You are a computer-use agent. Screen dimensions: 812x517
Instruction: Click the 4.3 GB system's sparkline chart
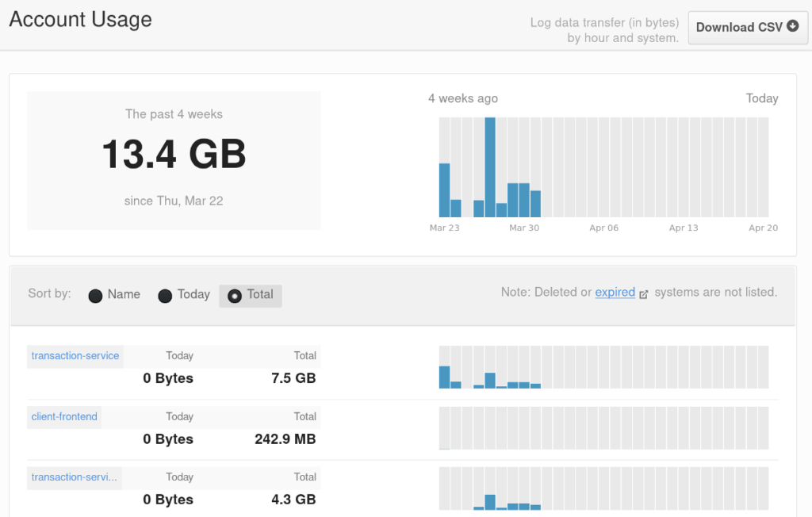pos(603,488)
